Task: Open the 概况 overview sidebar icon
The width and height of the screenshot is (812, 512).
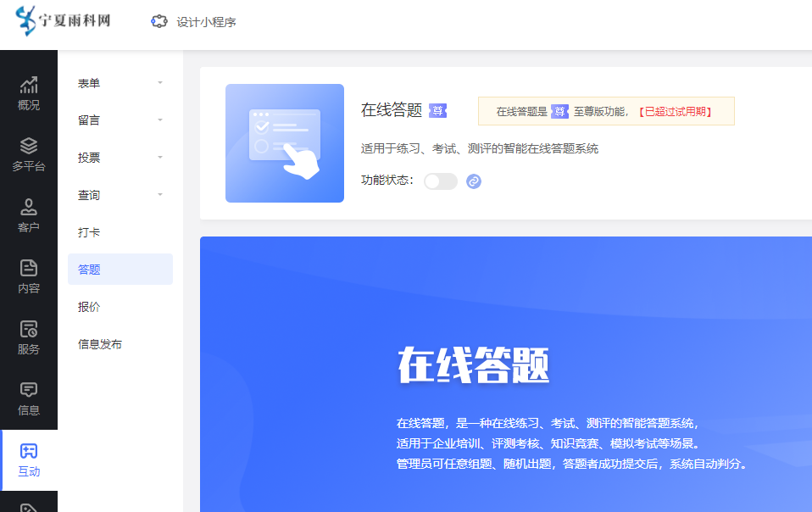Action: click(x=29, y=94)
